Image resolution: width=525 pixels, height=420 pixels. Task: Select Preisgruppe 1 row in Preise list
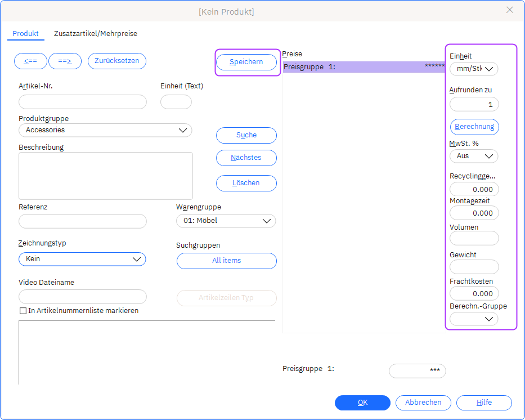(x=364, y=67)
